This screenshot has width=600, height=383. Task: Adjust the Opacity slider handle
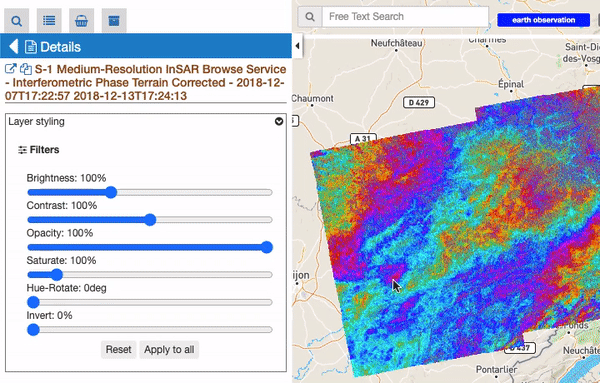(267, 247)
